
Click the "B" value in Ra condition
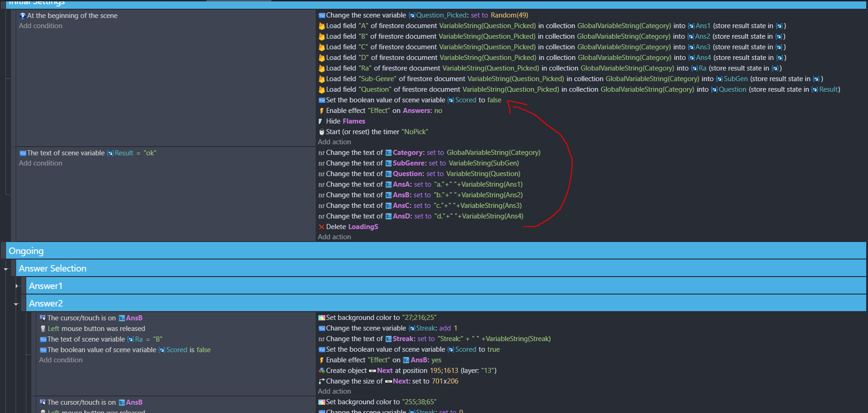pos(158,340)
